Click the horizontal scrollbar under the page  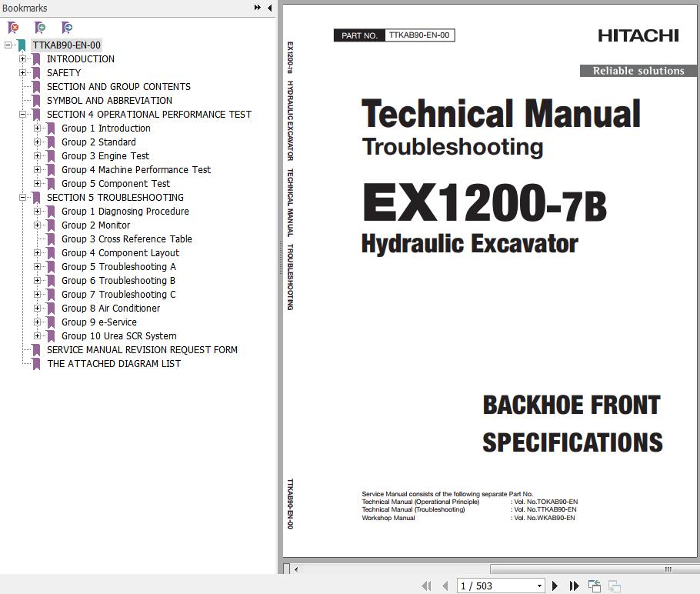[x=593, y=569]
